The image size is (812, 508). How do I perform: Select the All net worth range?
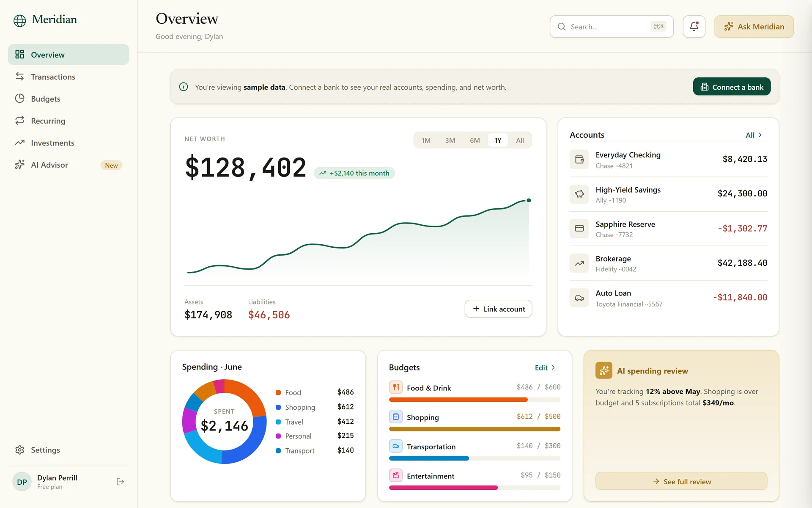pyautogui.click(x=520, y=140)
